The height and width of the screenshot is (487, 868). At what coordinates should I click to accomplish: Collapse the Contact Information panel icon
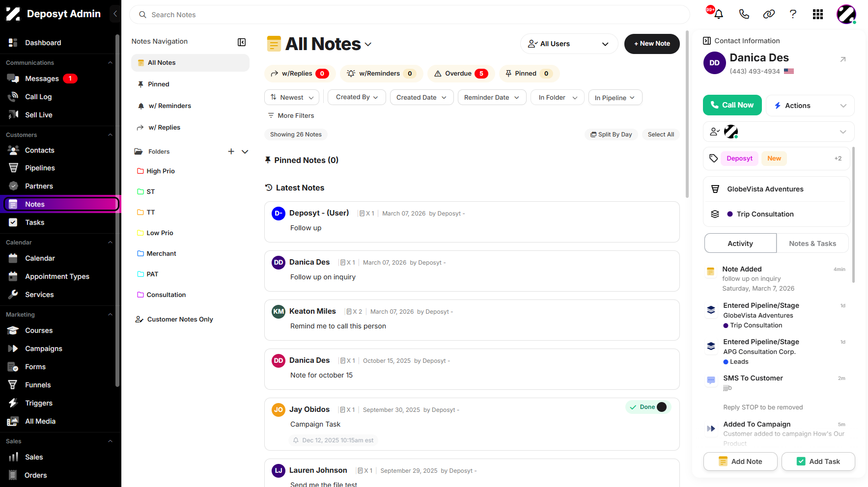[707, 41]
